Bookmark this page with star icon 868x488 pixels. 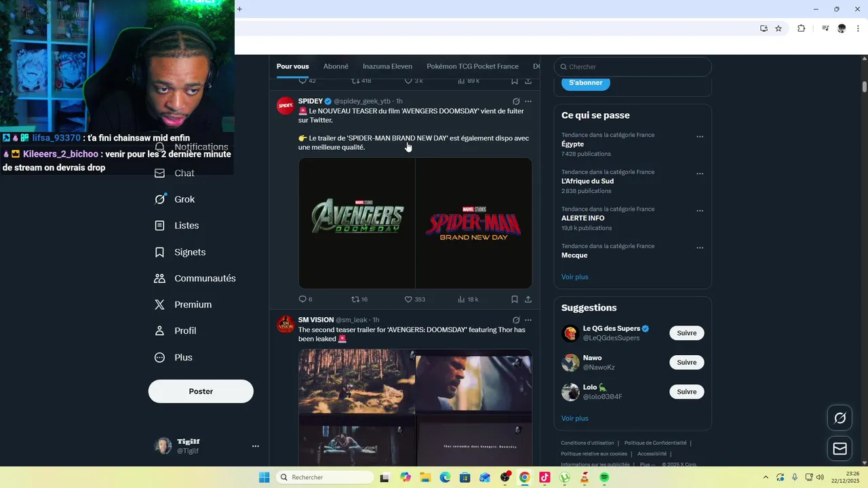click(x=778, y=28)
